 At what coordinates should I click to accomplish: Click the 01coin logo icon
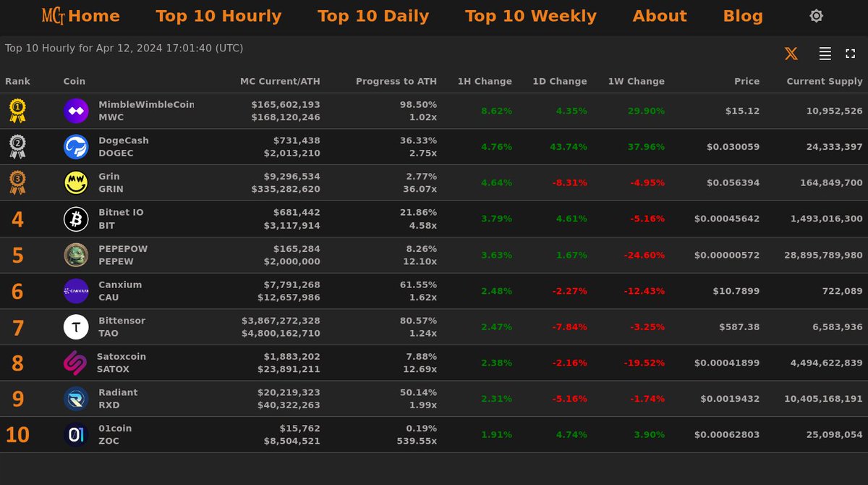[x=76, y=435]
